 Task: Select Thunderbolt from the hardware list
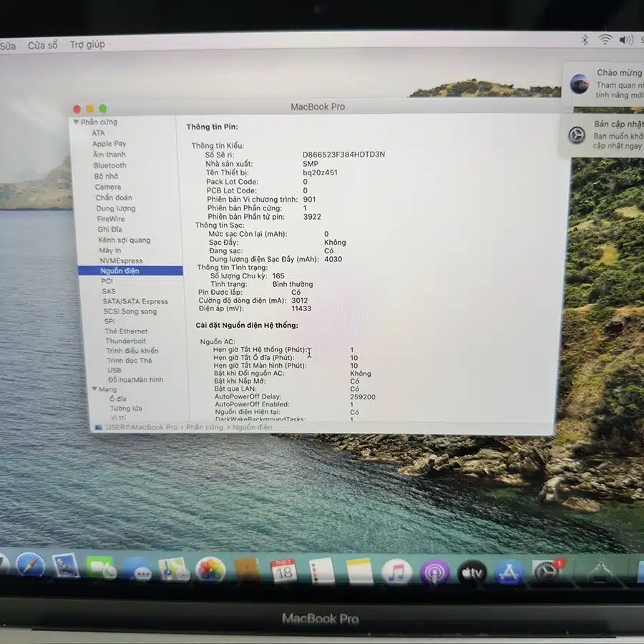[x=126, y=341]
